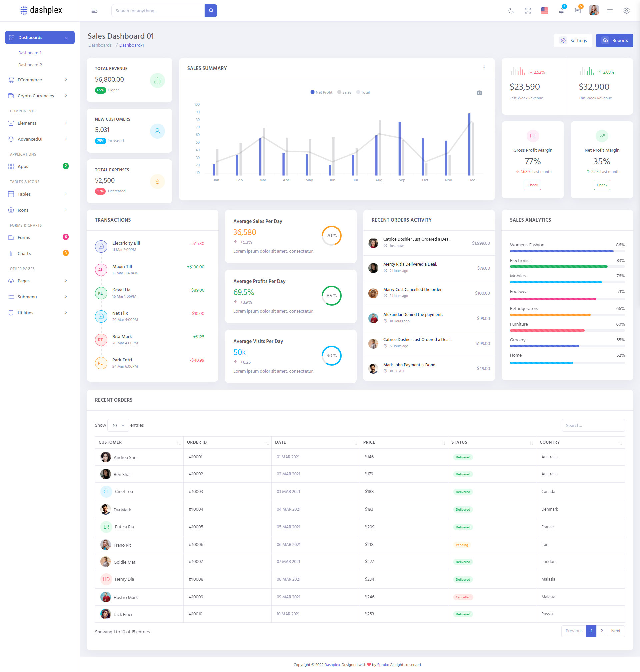Toggle Net Profit legend series
This screenshot has width=640, height=672.
[x=321, y=92]
